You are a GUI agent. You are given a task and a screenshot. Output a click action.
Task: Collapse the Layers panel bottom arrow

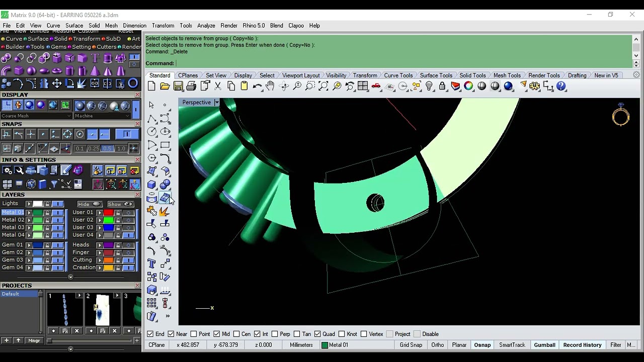point(70,277)
